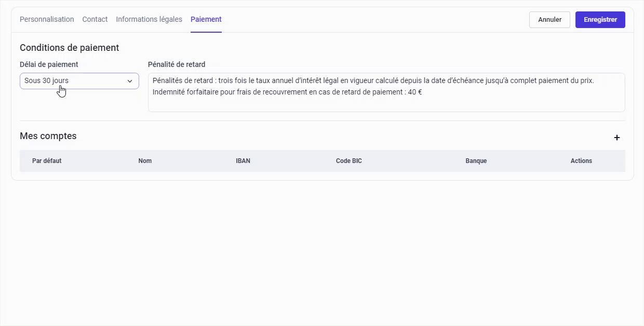Click the Nom column header

145,161
